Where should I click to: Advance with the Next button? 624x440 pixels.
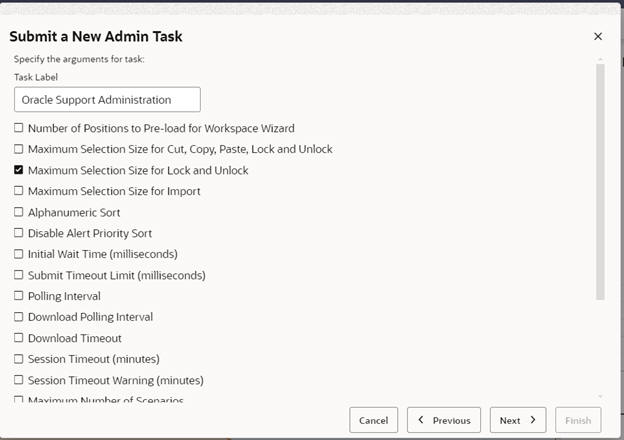tap(517, 420)
